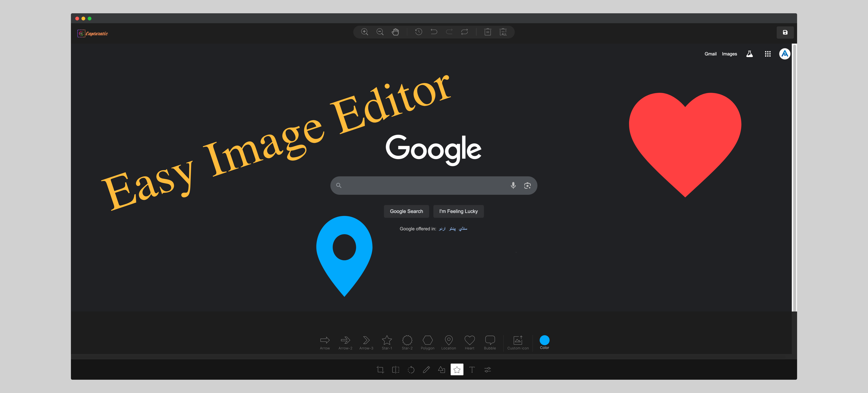Click the I'm Feeling Lucky button
Image resolution: width=868 pixels, height=393 pixels.
point(458,212)
